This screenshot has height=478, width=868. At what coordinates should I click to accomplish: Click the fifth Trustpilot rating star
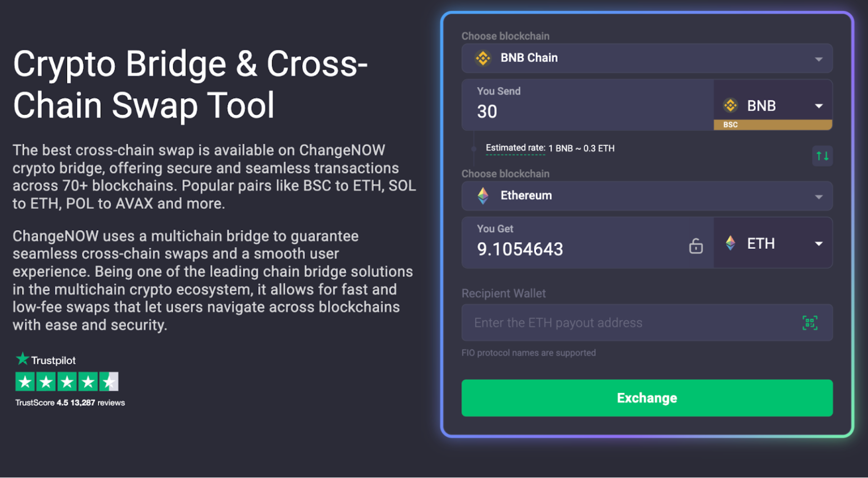click(x=109, y=381)
